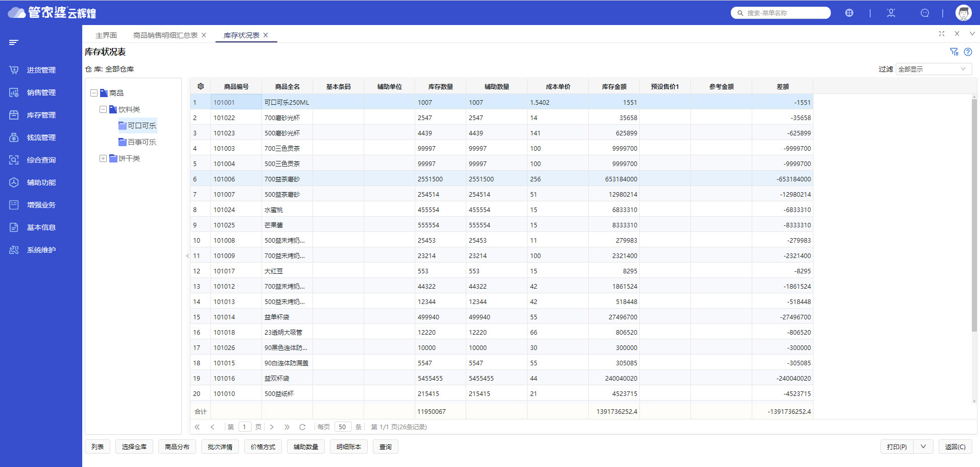Click the message bubble icon in the header

pyautogui.click(x=924, y=13)
